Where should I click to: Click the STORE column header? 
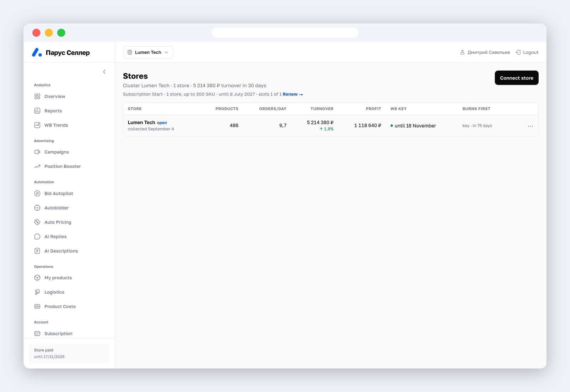pos(135,109)
